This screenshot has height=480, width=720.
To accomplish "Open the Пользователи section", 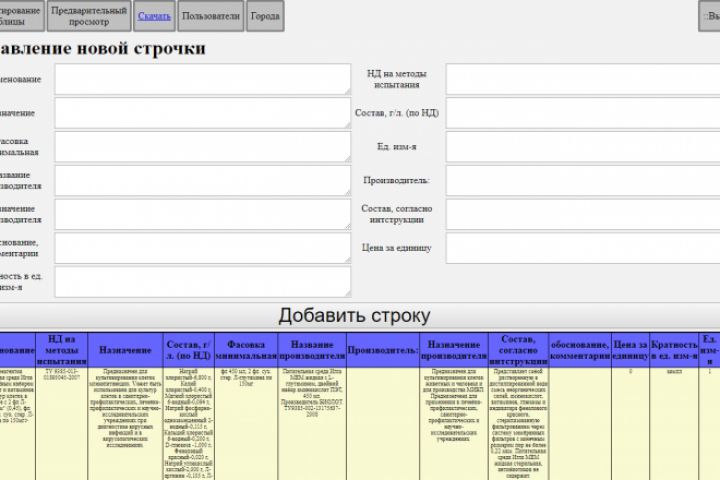I will (x=211, y=16).
